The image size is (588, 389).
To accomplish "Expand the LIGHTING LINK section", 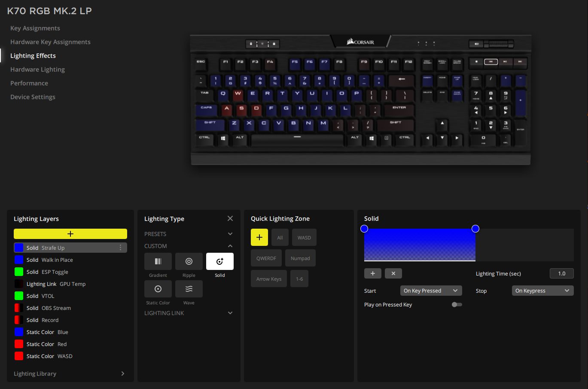I will 189,313.
